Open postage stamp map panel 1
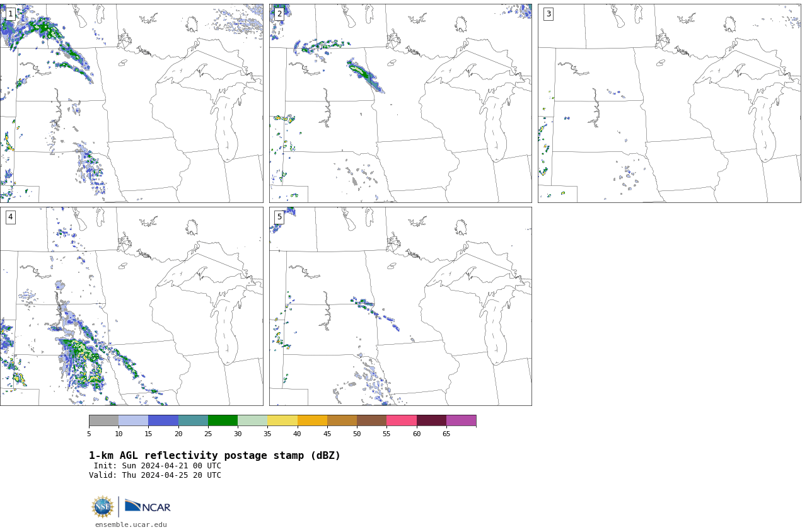 click(x=131, y=103)
